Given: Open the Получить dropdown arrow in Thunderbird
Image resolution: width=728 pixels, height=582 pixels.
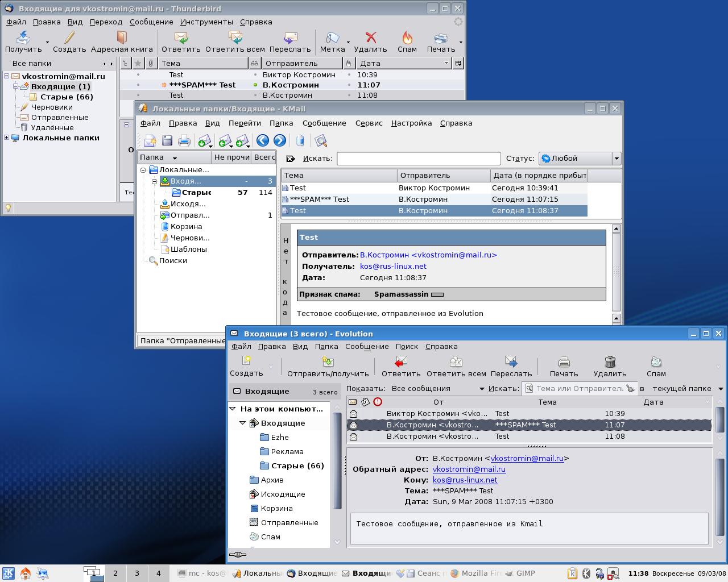Looking at the screenshot, I should 47,42.
